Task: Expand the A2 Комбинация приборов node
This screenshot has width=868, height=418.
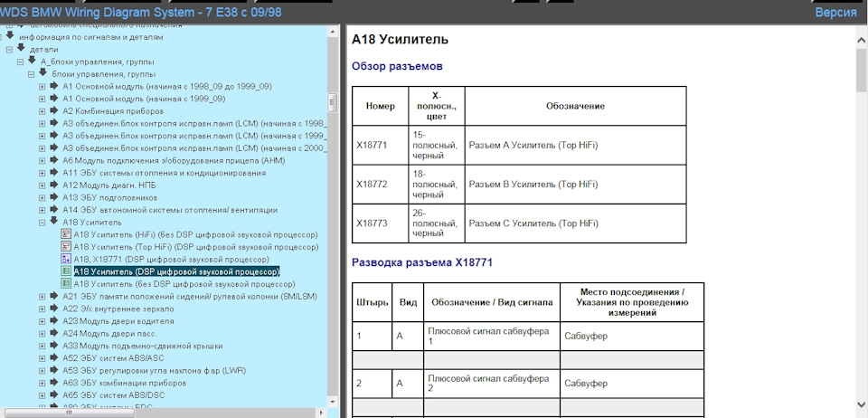Action: coord(42,111)
